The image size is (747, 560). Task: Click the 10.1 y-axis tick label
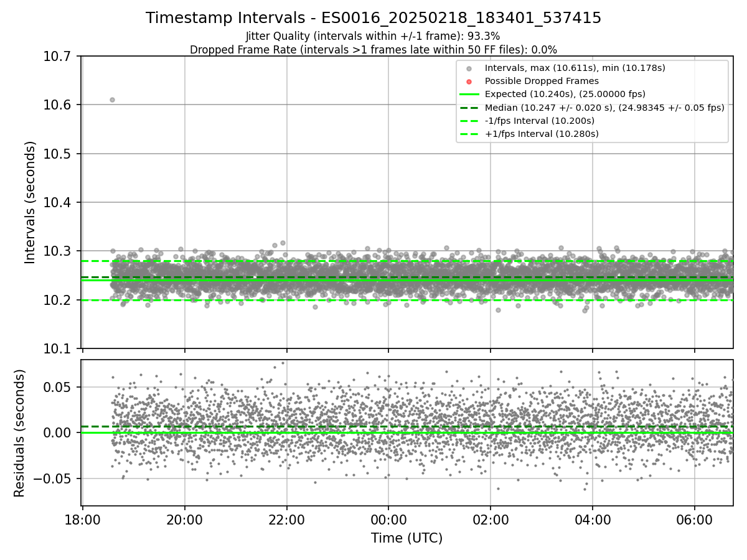(57, 348)
